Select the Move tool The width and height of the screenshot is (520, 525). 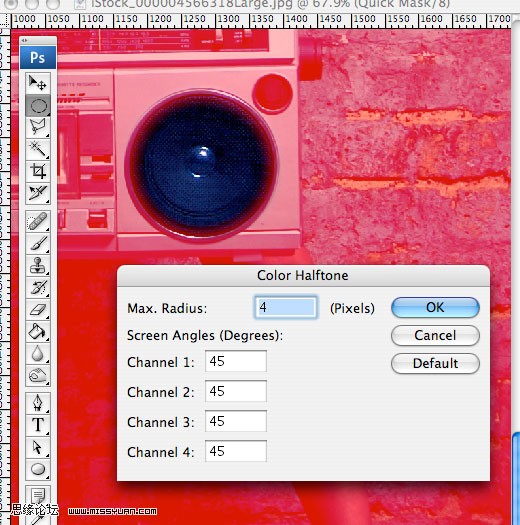[38, 83]
